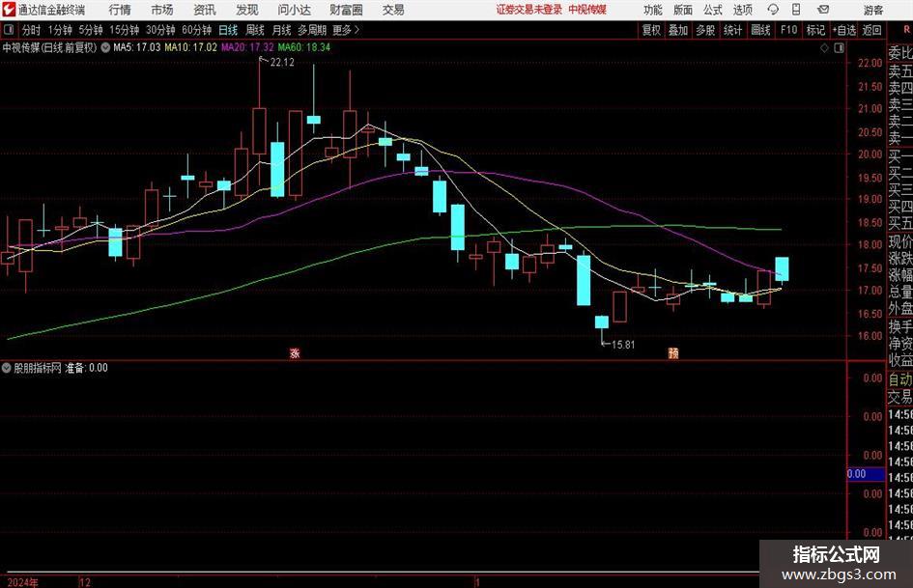Switch to the 月线 monthly period tab
Screen dimensions: 913x588
click(x=281, y=30)
